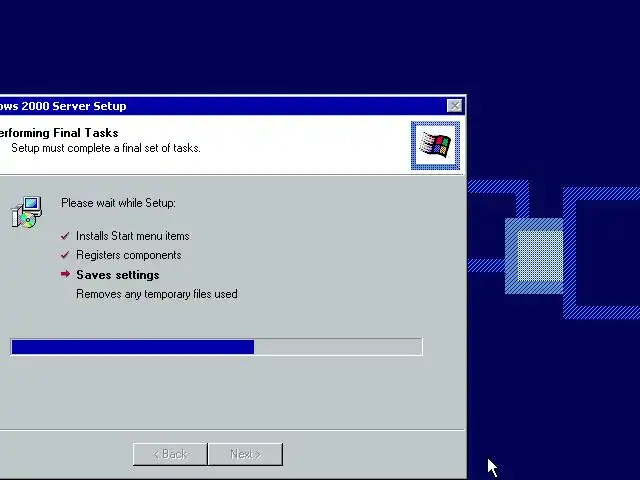The image size is (640, 480).
Task: Click 'Setup must complete a final set of tasks.'
Action: (106, 148)
